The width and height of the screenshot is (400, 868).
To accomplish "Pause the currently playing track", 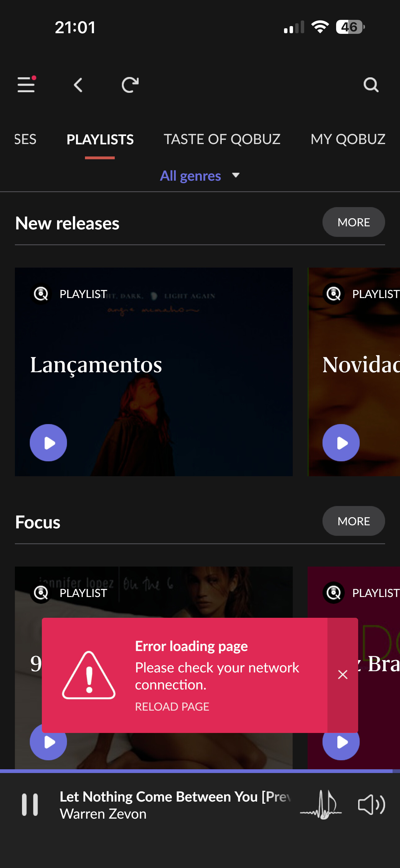I will (30, 805).
